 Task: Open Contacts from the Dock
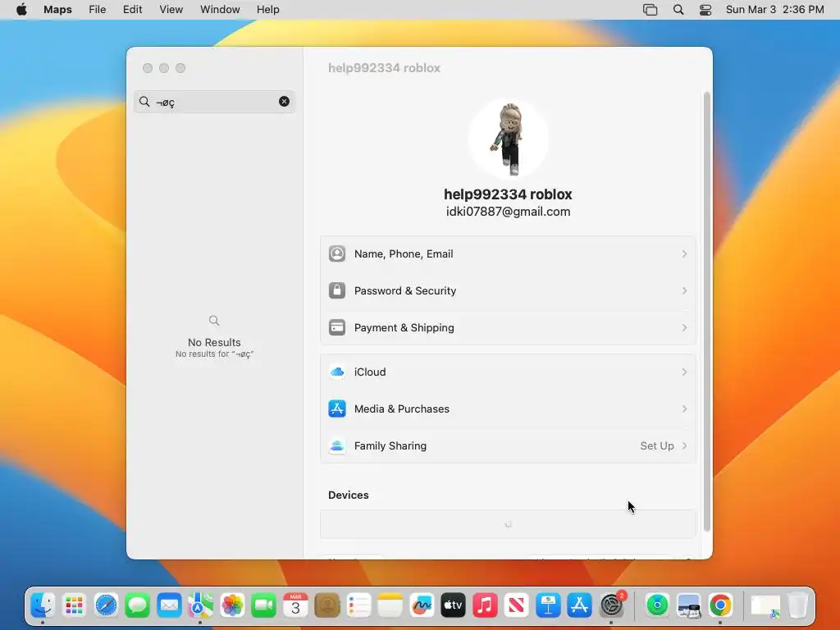[326, 605]
